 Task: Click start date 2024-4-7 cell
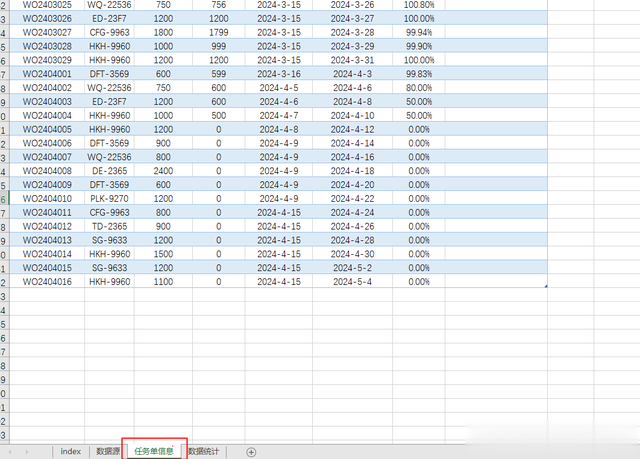[279, 115]
